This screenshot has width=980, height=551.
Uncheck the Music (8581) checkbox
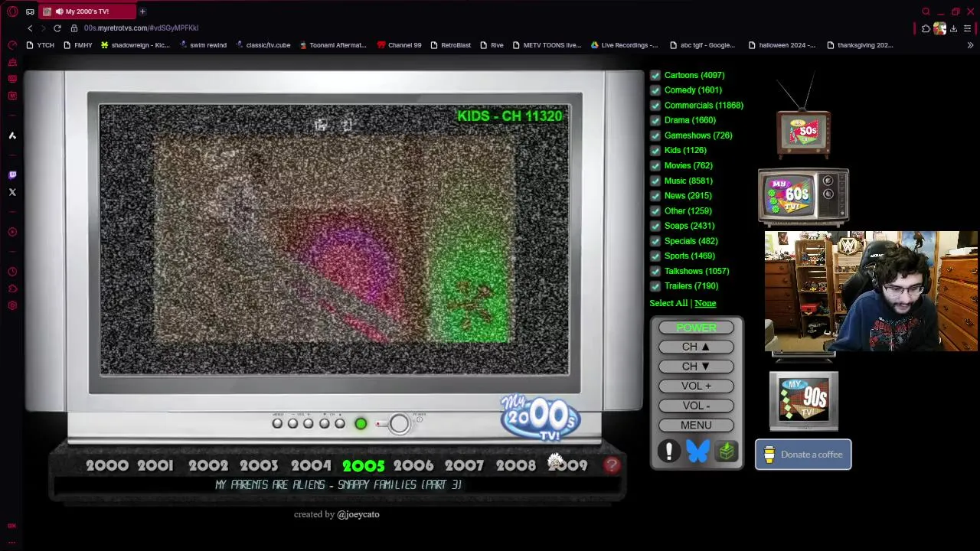point(655,181)
